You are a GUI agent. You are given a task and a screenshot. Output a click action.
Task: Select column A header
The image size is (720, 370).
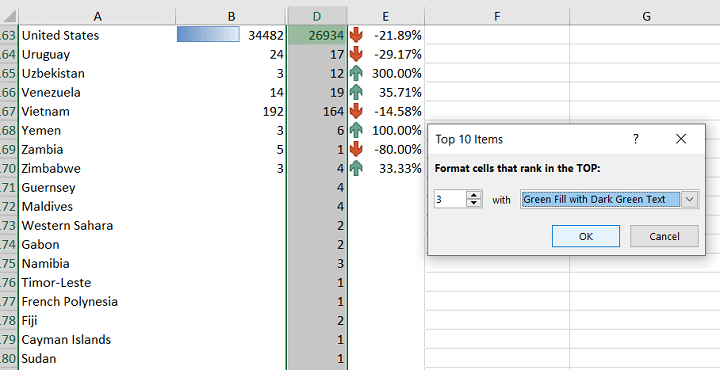coord(97,17)
